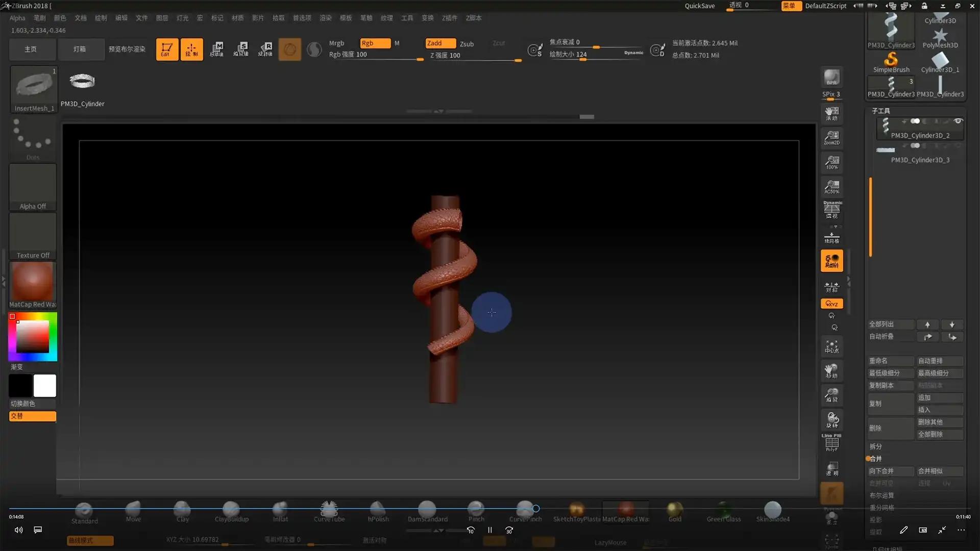The width and height of the screenshot is (980, 551).
Task: Toggle eye visibility of PM3D_Cylinder3D_2 subtool
Action: pyautogui.click(x=958, y=121)
